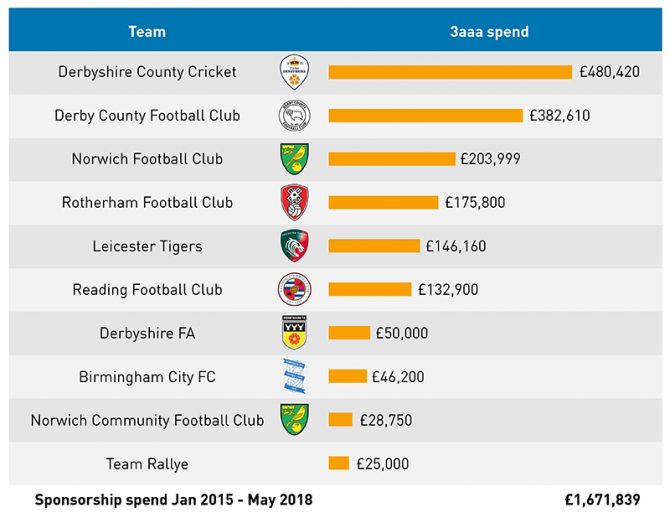Viewport: 670px width, 528px height.
Task: Click the Derbyshire County Cricket crest
Action: coord(294,72)
